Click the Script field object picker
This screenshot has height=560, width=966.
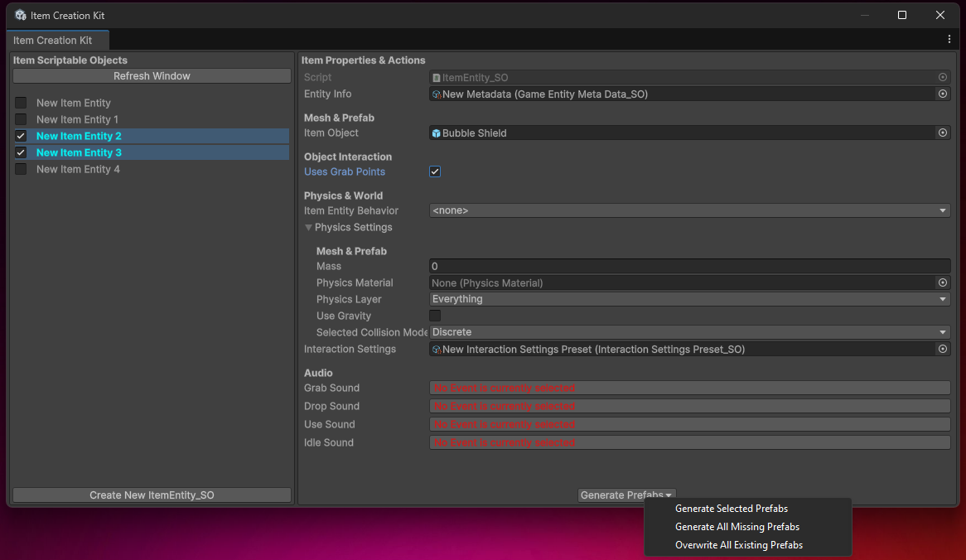pos(943,77)
